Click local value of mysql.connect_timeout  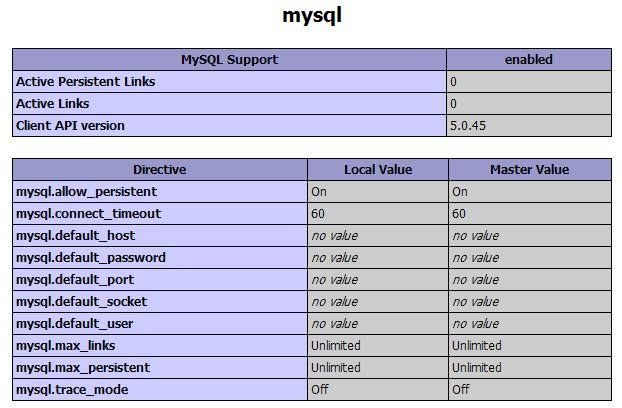coord(319,214)
